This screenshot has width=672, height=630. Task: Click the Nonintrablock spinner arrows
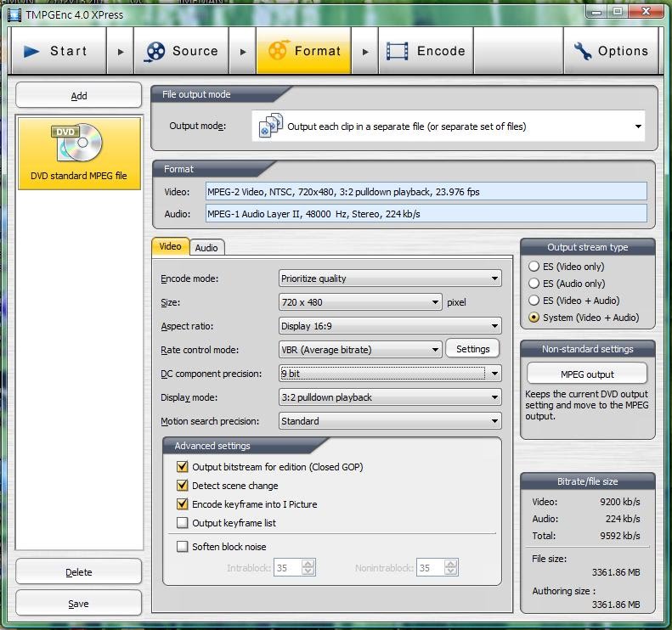tap(451, 567)
